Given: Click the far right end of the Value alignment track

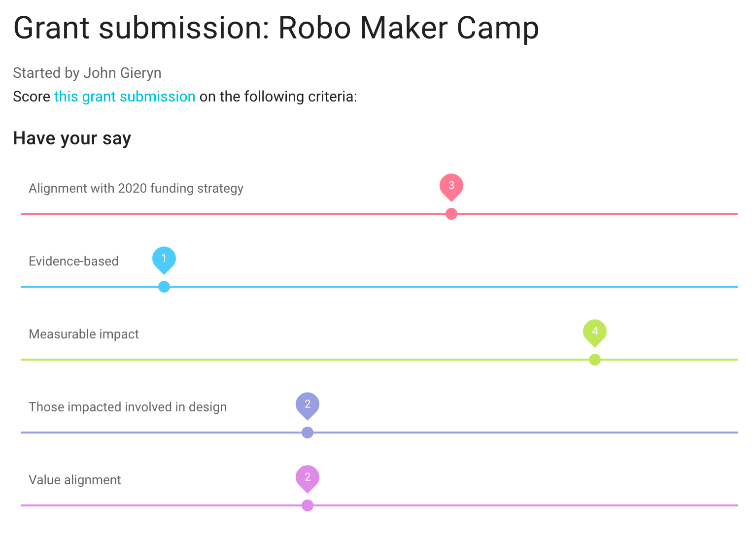Looking at the screenshot, I should pos(736,505).
